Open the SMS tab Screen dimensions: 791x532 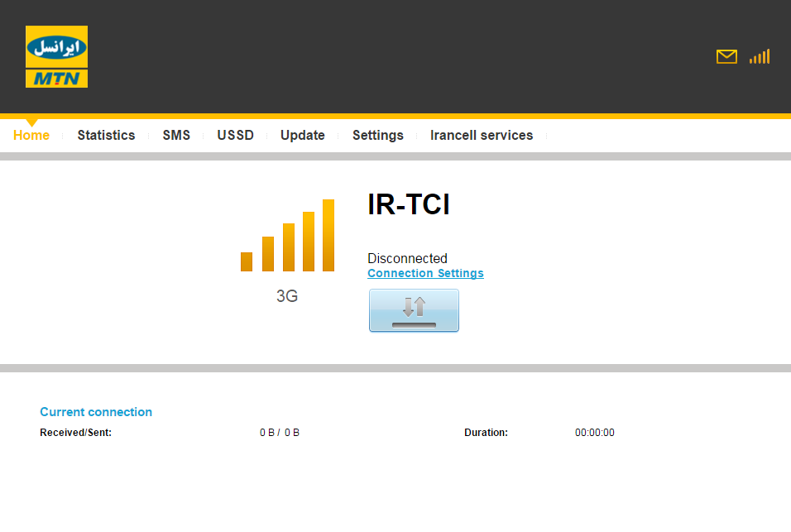(176, 135)
